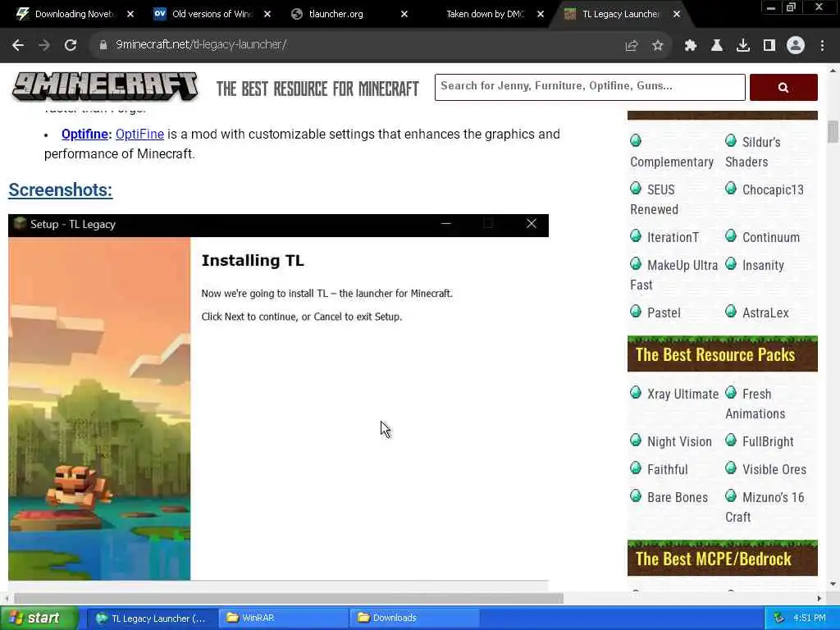Click the vertical page scrollbar thumb

[833, 132]
